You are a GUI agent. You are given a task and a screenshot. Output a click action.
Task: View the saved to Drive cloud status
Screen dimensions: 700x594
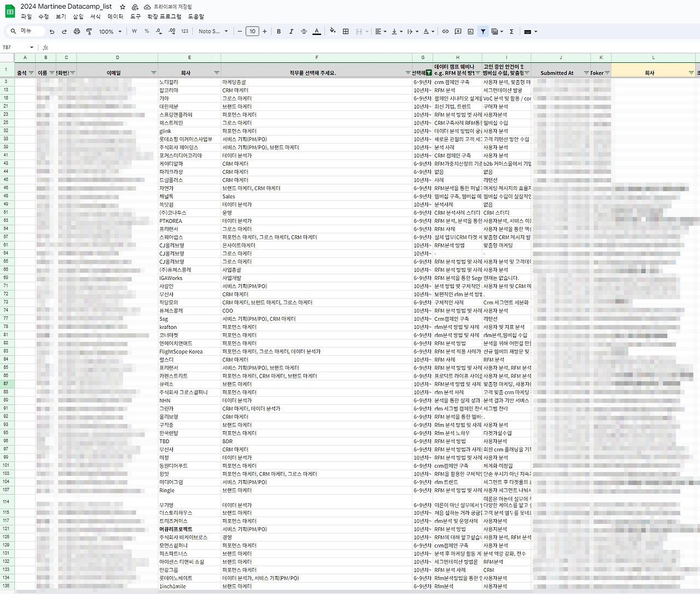pos(168,7)
